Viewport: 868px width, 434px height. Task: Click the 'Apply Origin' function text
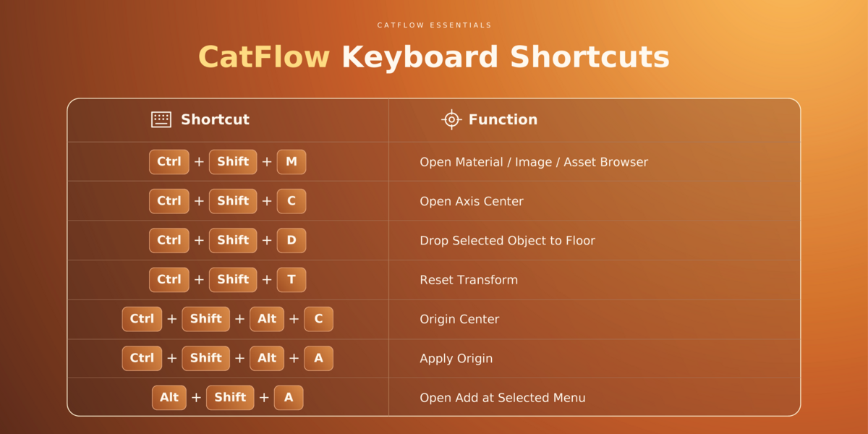coord(456,358)
